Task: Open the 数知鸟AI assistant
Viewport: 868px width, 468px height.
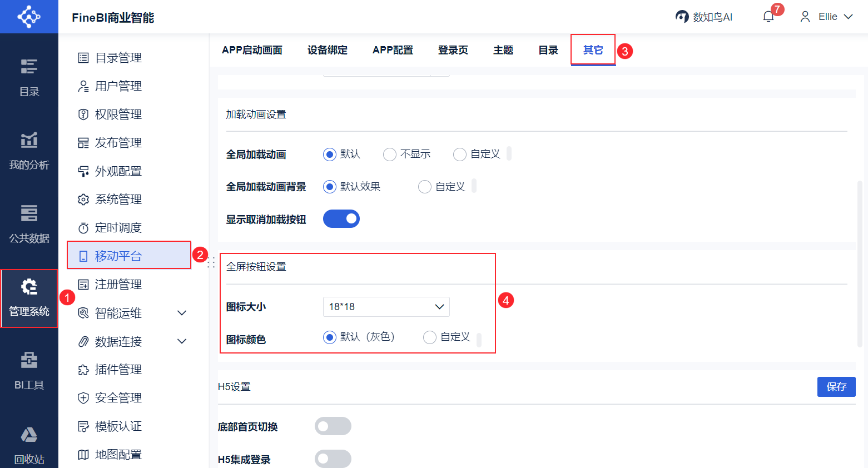Action: [x=704, y=17]
